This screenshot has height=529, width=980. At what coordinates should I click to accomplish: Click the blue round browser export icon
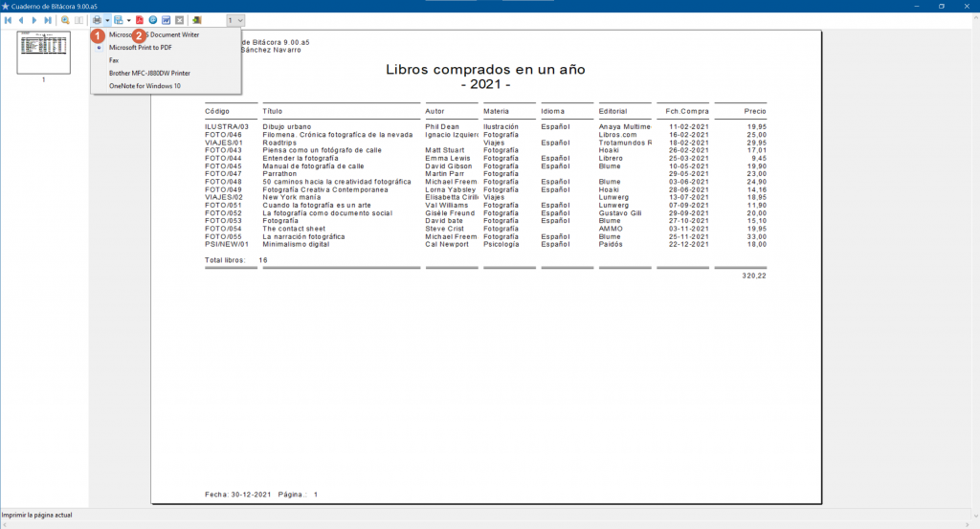pos(153,20)
